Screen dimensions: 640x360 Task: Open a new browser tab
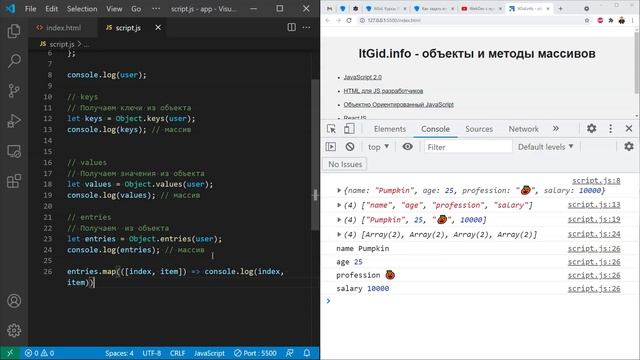tap(560, 8)
